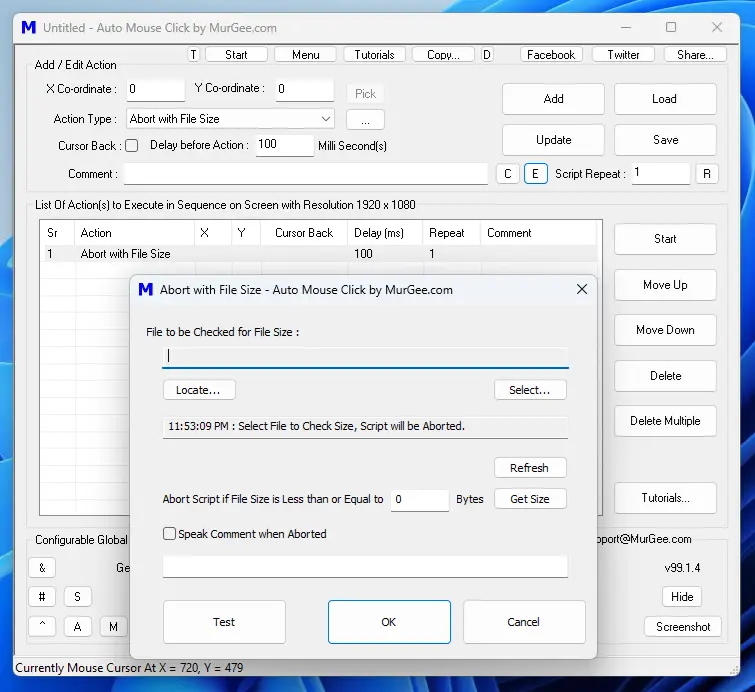
Task: Click the A button in bottom-left panel
Action: point(78,626)
